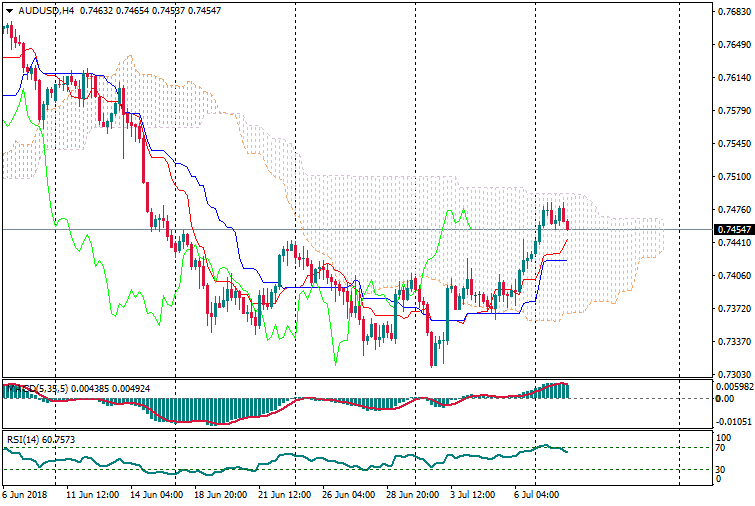Image resolution: width=755 pixels, height=506 pixels.
Task: Click the 0.74060 price scale label
Action: (733, 276)
